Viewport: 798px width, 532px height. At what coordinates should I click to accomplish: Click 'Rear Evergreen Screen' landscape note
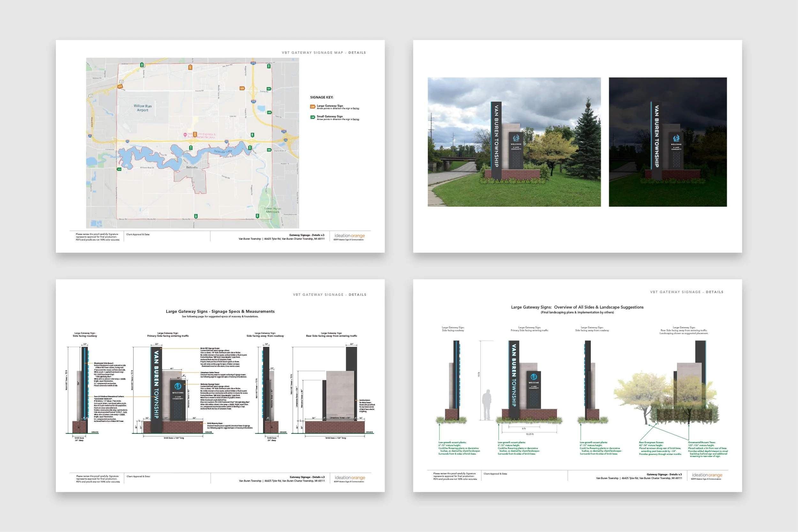click(x=660, y=448)
